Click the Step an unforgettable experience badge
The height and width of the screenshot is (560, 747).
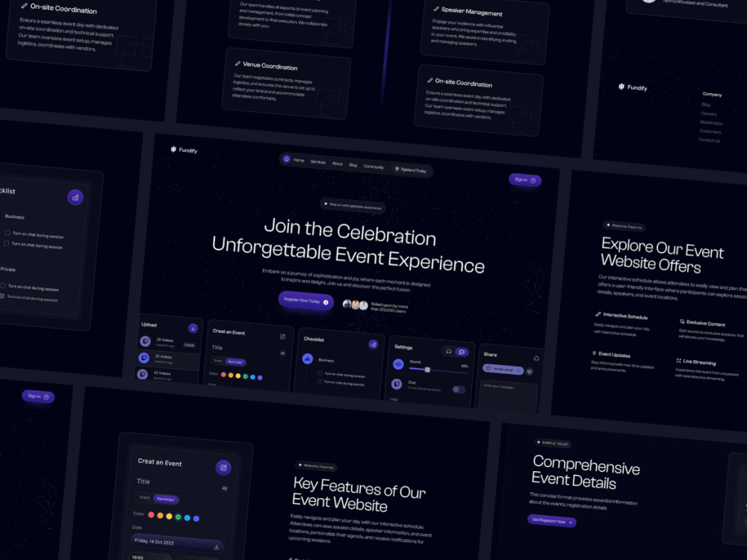(x=353, y=205)
